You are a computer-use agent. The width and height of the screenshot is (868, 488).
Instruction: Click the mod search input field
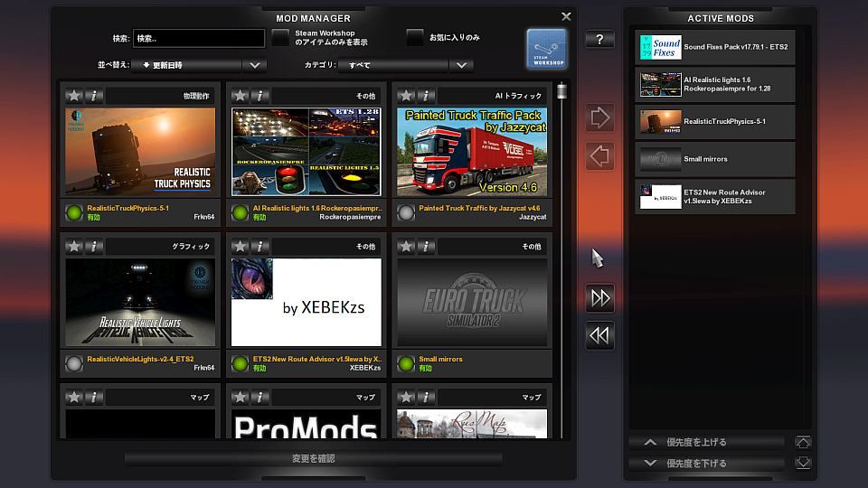coord(198,39)
